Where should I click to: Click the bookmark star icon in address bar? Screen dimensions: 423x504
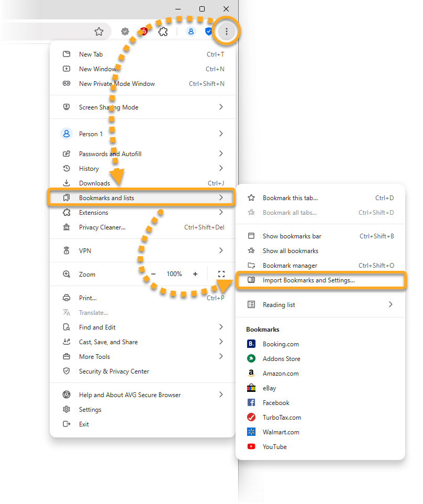pos(99,32)
